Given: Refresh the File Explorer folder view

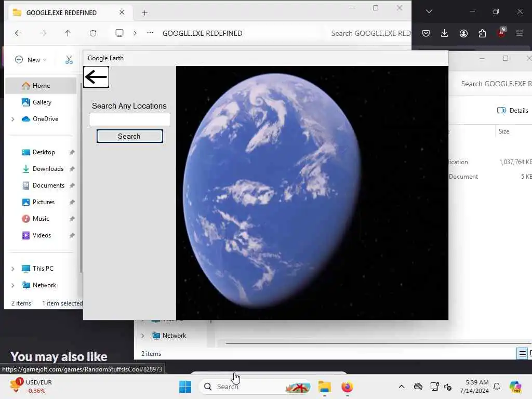Looking at the screenshot, I should pos(93,33).
